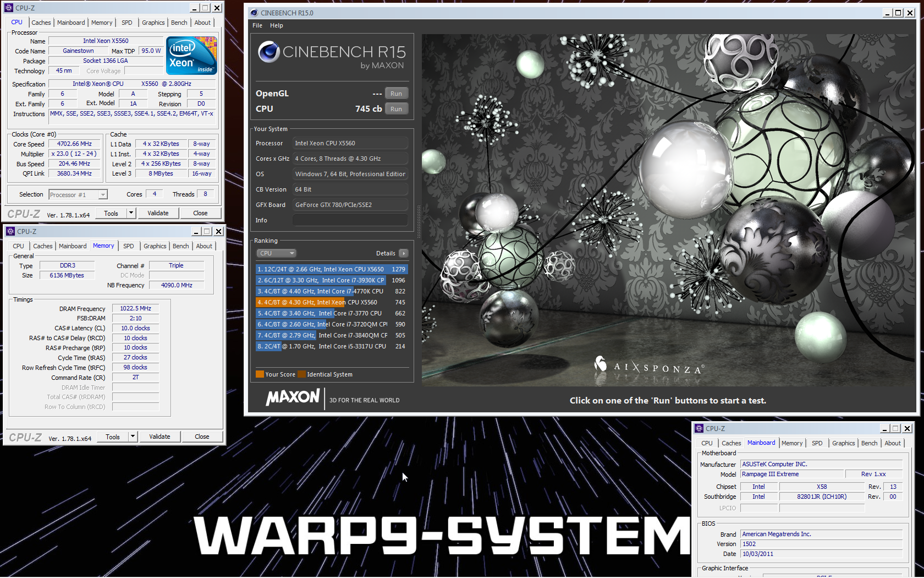Switch to Mainboard tab in top CPU-Z window
Screen dimensions: 924x578
click(71, 23)
